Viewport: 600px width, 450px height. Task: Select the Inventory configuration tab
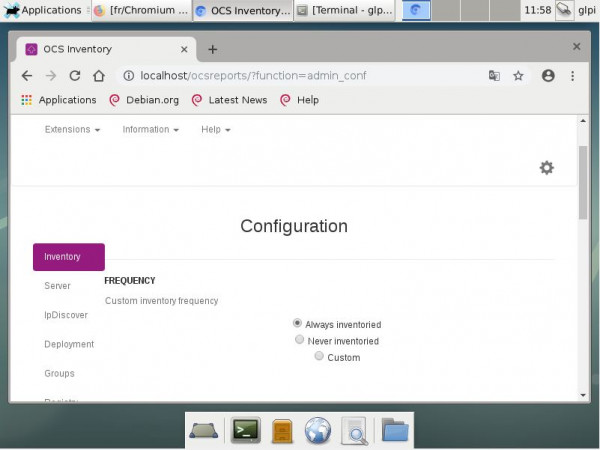click(69, 257)
